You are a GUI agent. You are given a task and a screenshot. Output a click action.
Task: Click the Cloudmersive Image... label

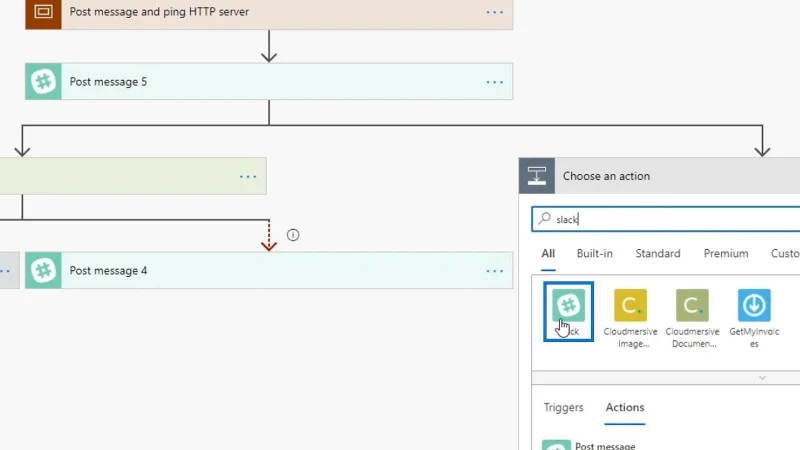pos(631,337)
